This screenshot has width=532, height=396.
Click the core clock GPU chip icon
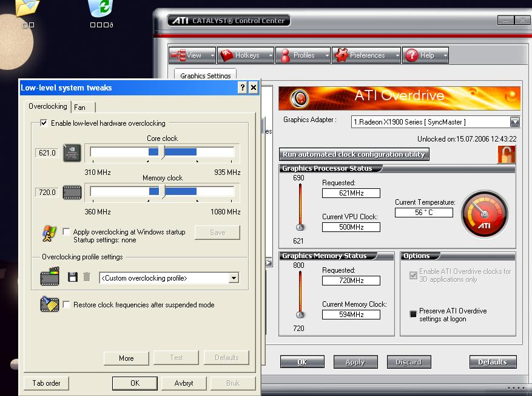(x=72, y=153)
